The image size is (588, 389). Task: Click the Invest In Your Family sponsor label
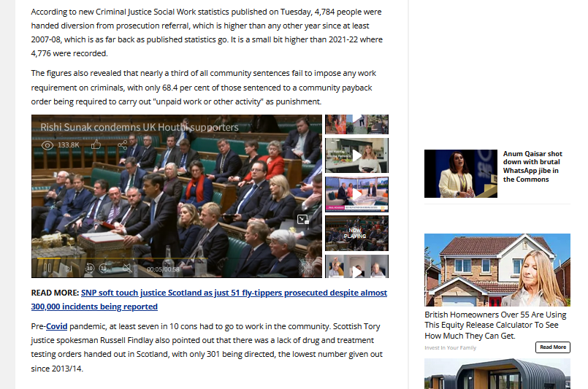(451, 348)
